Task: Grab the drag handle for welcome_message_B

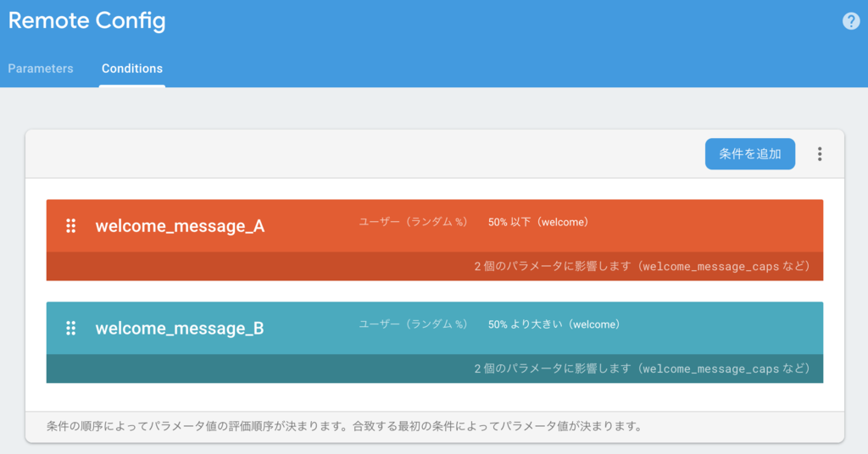Action: (71, 328)
